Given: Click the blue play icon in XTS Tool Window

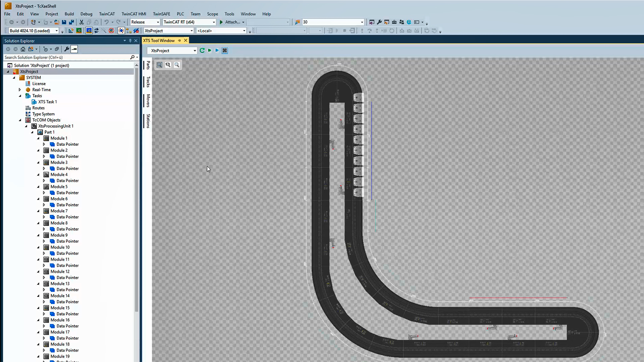Looking at the screenshot, I should coord(217,50).
